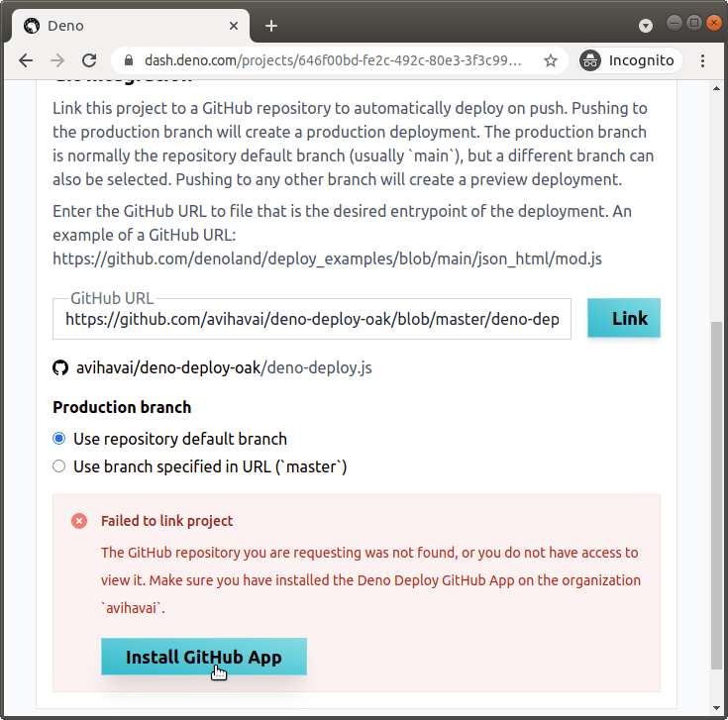This screenshot has height=720, width=728.
Task: Select Use branch specified in URL
Action: [x=59, y=466]
